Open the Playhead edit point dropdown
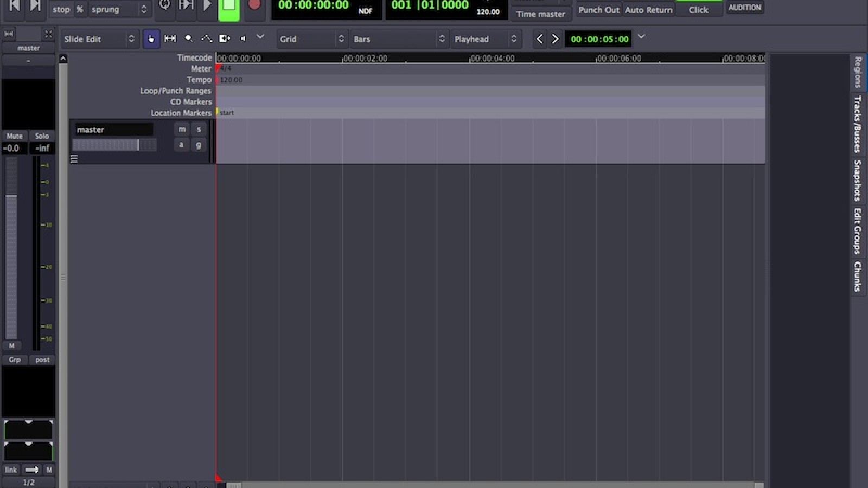Image resolution: width=868 pixels, height=488 pixels. pyautogui.click(x=485, y=39)
